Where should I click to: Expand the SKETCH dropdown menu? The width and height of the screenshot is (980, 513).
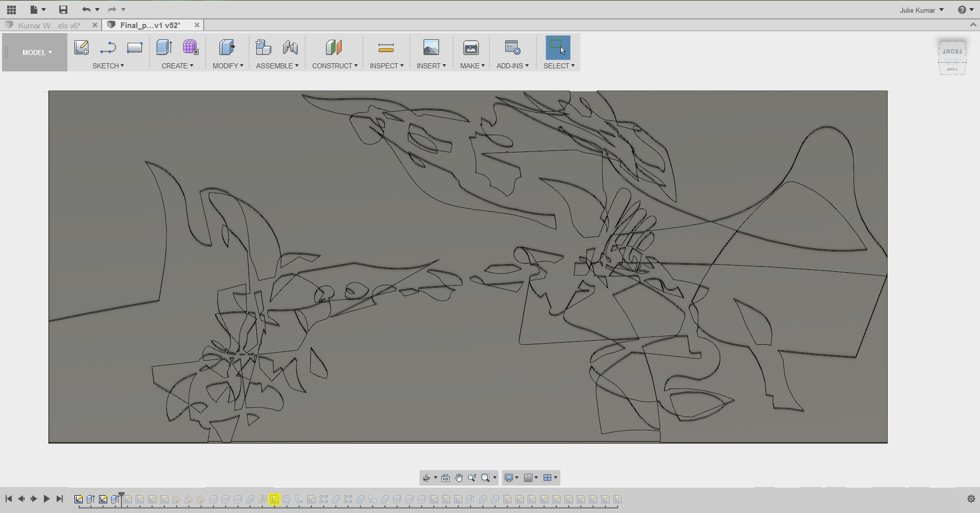(108, 66)
